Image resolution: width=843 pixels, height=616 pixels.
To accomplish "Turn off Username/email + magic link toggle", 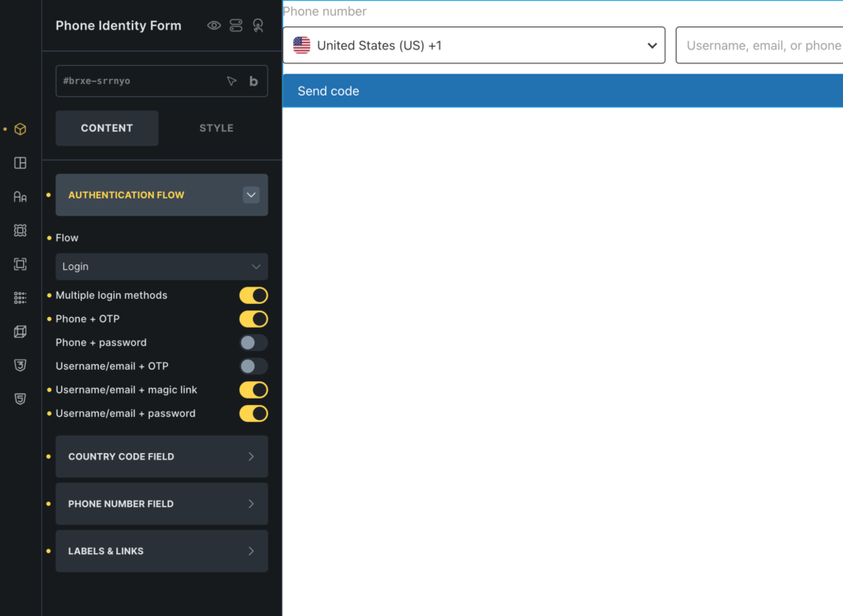I will pos(254,390).
